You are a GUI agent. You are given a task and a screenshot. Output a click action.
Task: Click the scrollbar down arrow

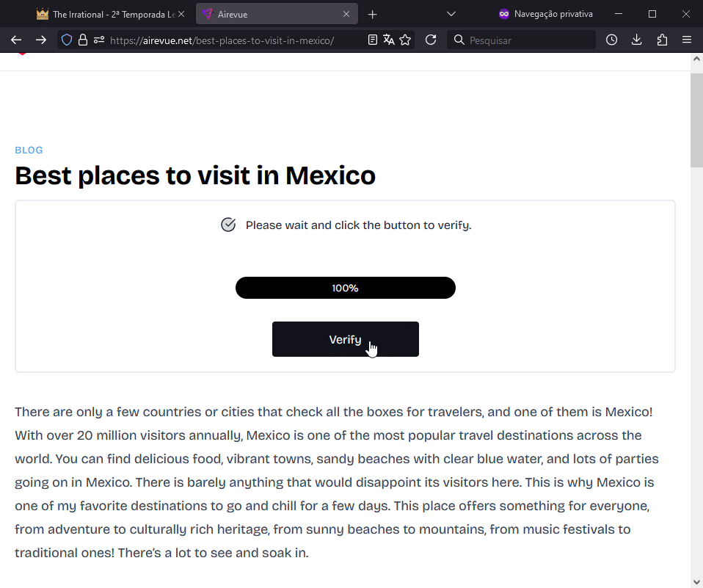696,582
